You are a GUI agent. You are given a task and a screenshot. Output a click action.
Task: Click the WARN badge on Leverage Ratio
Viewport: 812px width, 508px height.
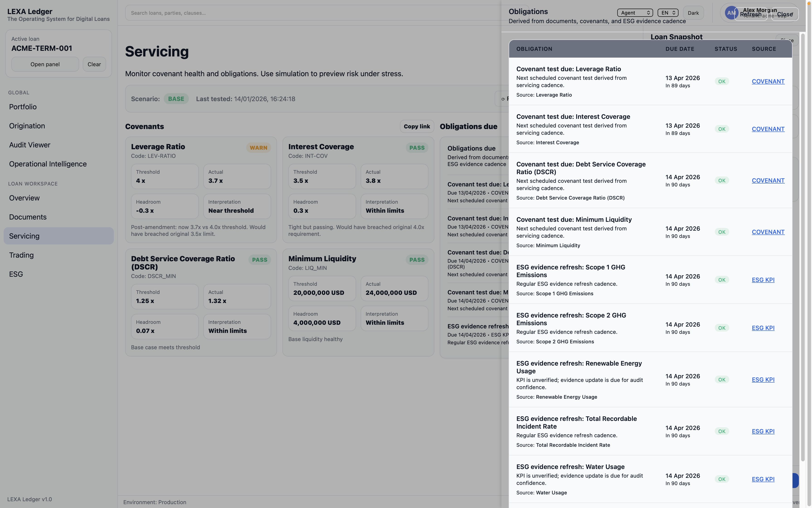point(258,148)
